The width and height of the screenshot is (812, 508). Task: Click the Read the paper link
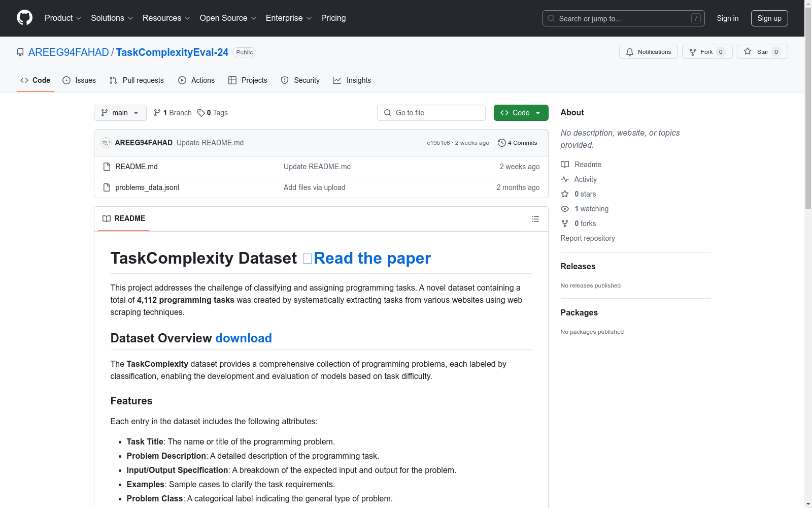click(373, 258)
